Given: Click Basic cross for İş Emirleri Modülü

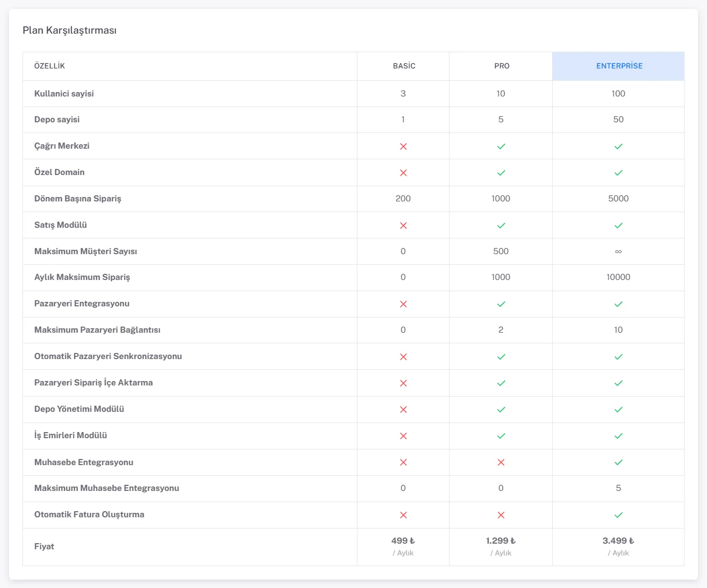Looking at the screenshot, I should (403, 436).
